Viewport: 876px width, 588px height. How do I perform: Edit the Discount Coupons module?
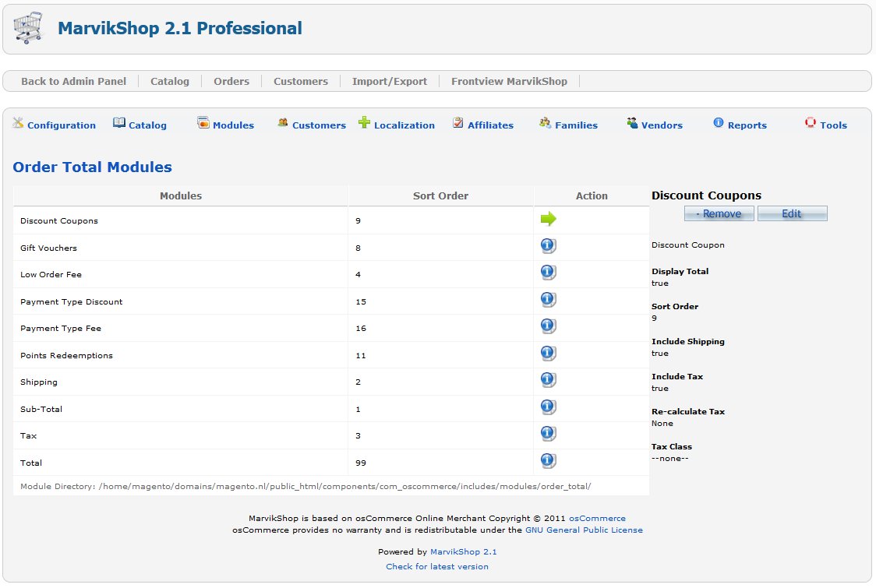click(x=792, y=214)
